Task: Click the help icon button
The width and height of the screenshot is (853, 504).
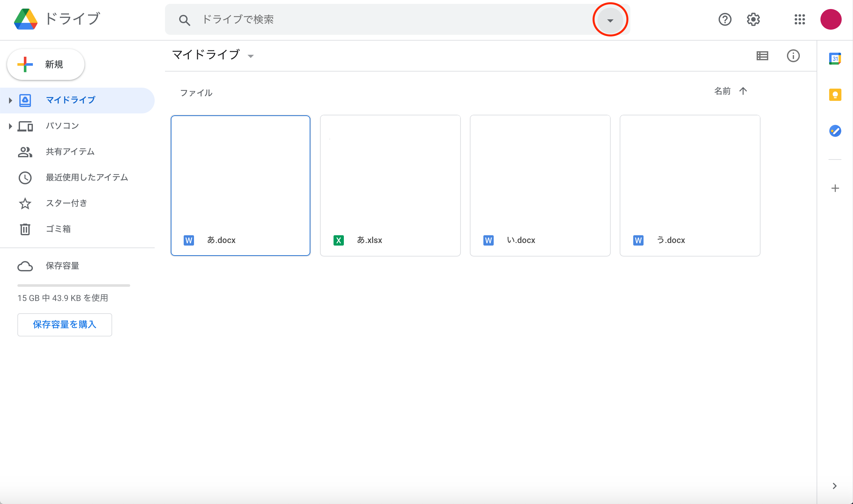Action: click(x=725, y=19)
